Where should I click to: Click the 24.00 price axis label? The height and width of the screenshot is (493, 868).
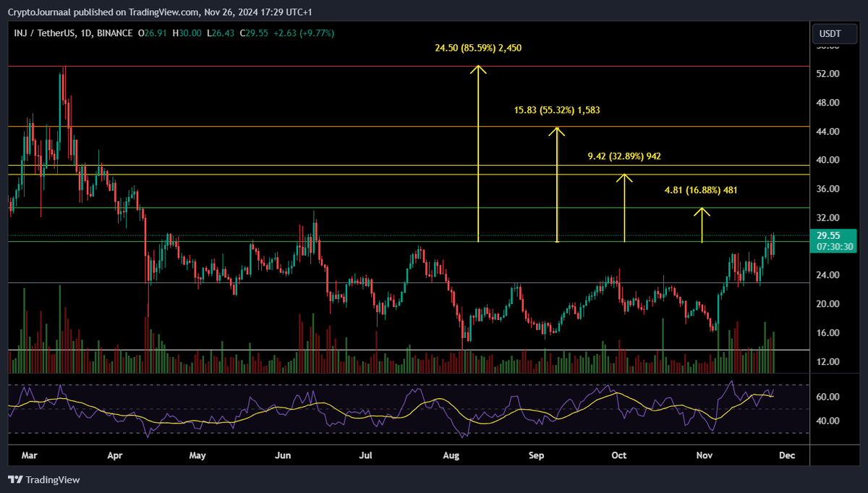[828, 275]
